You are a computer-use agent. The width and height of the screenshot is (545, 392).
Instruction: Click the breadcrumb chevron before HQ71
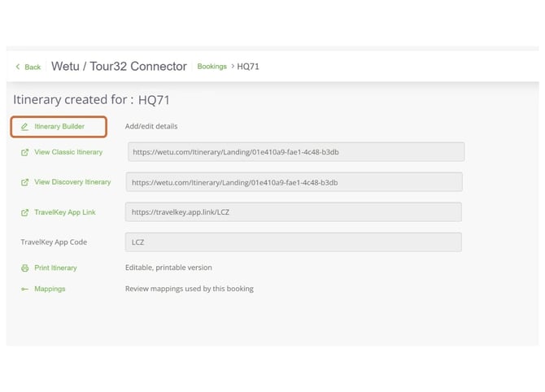[x=233, y=66]
